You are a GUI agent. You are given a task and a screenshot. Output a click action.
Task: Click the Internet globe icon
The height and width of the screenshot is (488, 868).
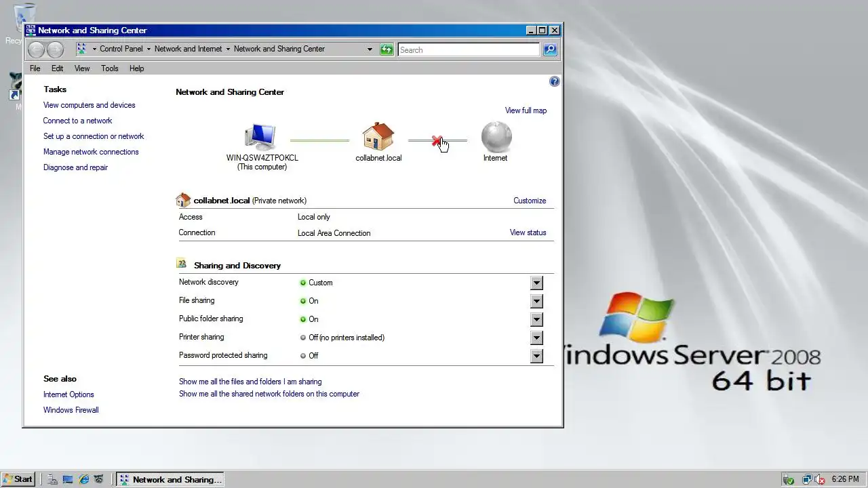[496, 136]
